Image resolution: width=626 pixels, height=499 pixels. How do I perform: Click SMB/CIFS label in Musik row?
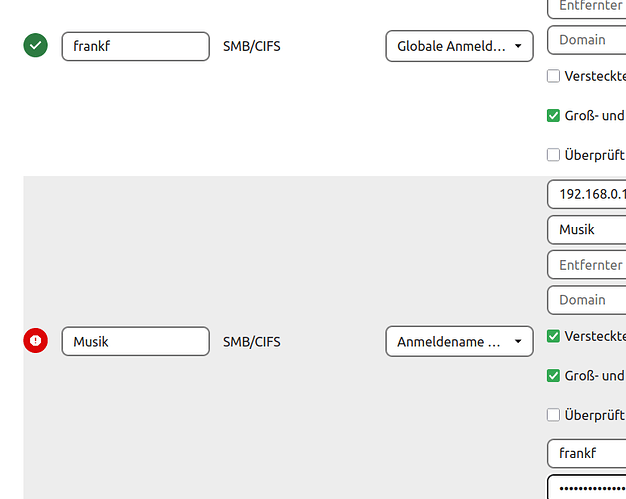point(251,342)
